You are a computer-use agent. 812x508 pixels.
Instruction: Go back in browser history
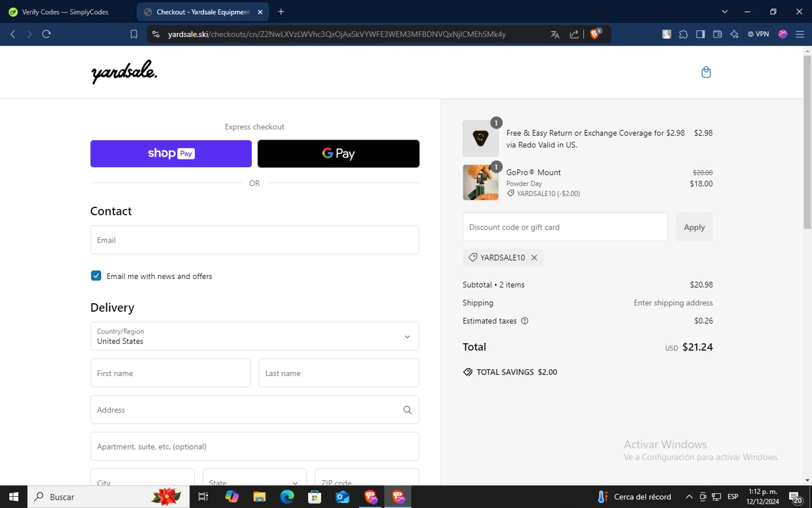(x=13, y=34)
